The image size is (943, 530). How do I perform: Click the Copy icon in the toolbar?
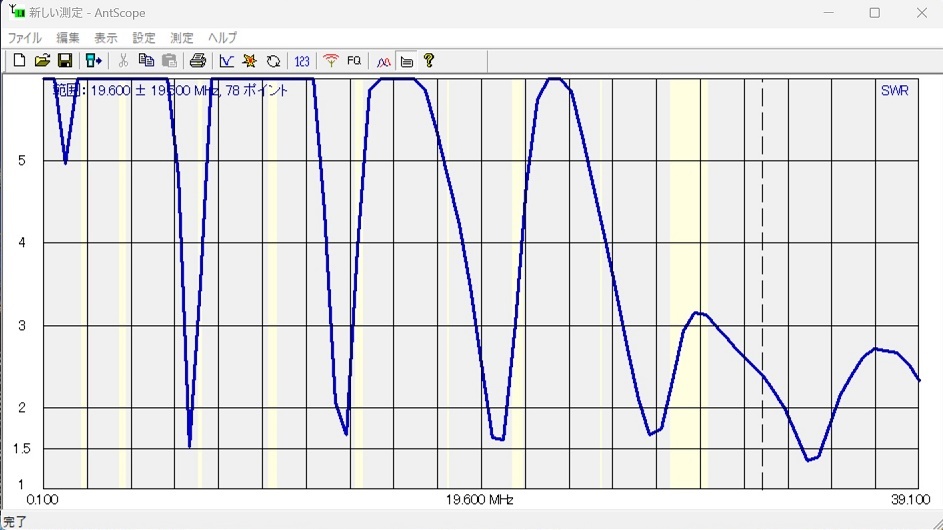tap(146, 61)
